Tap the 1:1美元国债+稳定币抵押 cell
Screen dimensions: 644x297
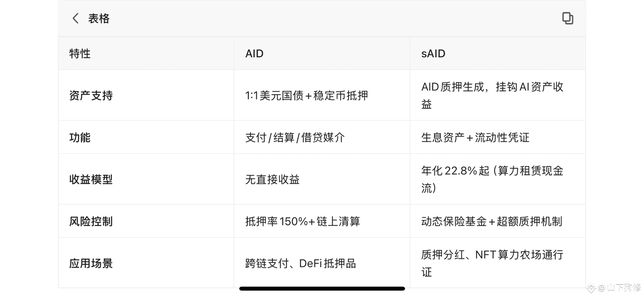point(306,95)
